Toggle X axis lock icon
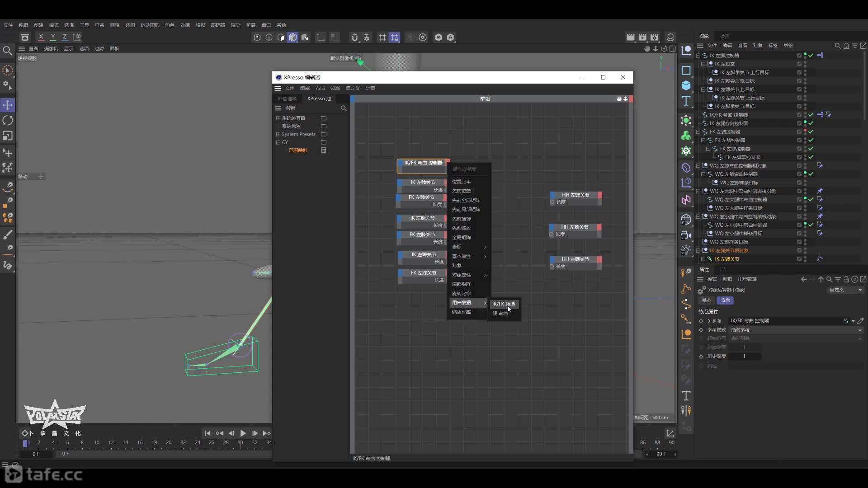 [x=41, y=37]
